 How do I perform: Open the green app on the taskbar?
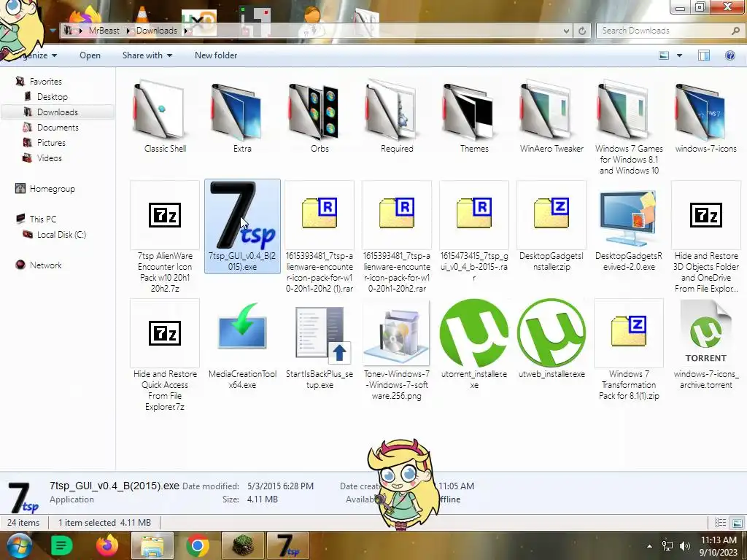tap(61, 545)
